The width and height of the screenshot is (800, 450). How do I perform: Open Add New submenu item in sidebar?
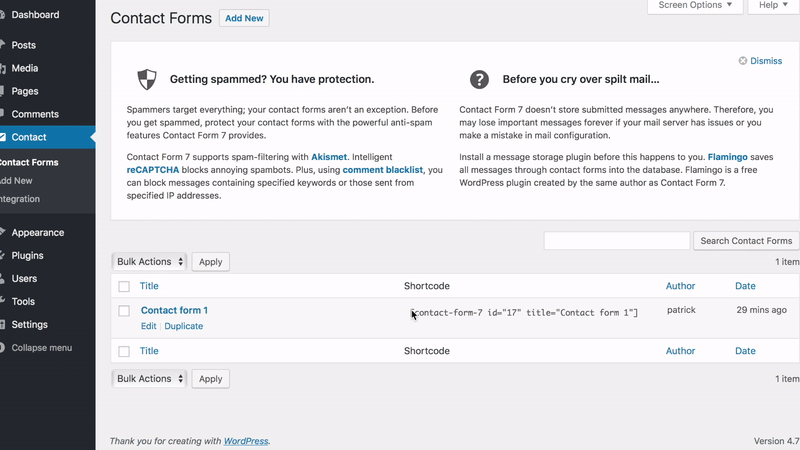16,181
